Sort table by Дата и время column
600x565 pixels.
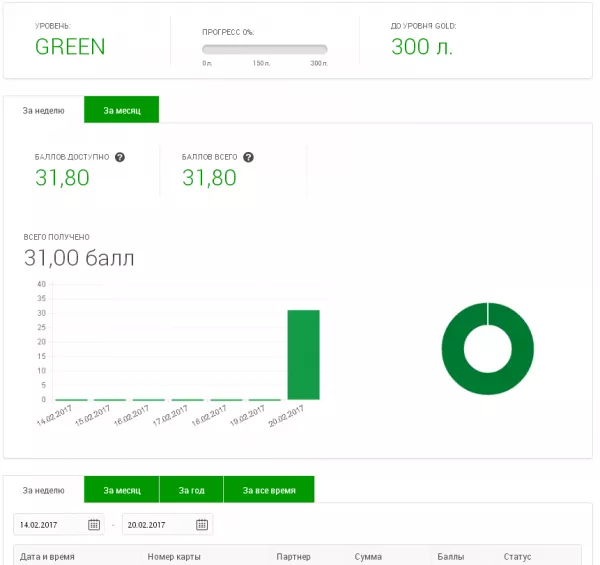[x=47, y=556]
